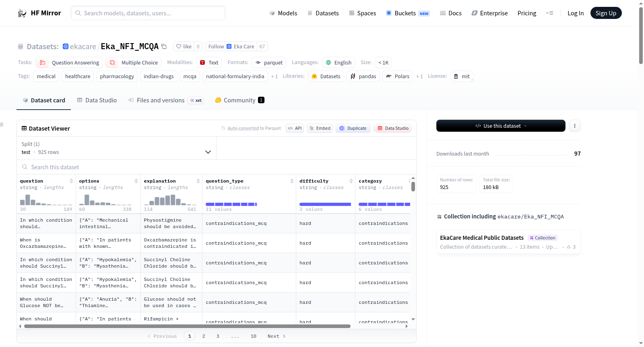Click the explanation lengths histogram
Image resolution: width=644 pixels, height=347 pixels.
[x=170, y=200]
